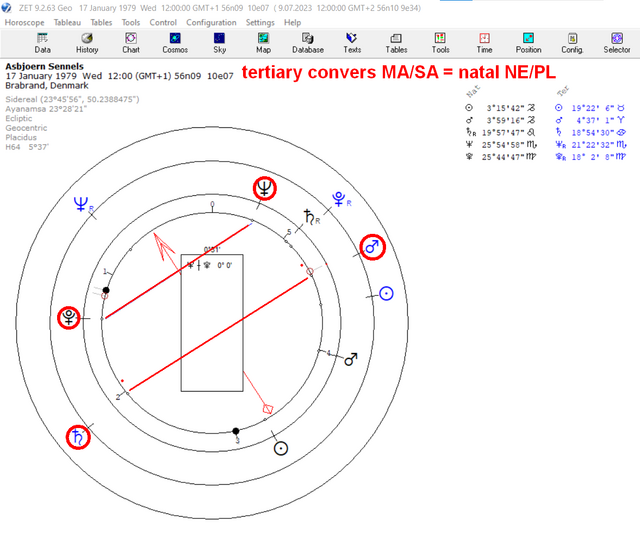640x545 pixels.
Task: Click the 17 January 1979 date line under the name
Action: (119, 76)
